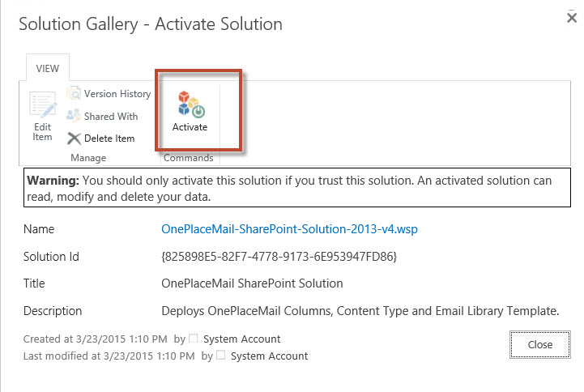Image resolution: width=584 pixels, height=392 pixels.
Task: Click the Activate label text
Action: tap(190, 127)
